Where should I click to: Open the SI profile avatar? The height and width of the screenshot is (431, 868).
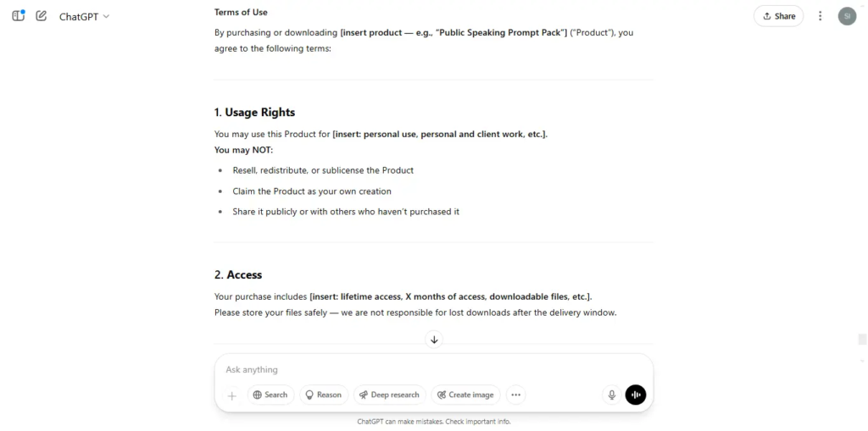tap(847, 16)
